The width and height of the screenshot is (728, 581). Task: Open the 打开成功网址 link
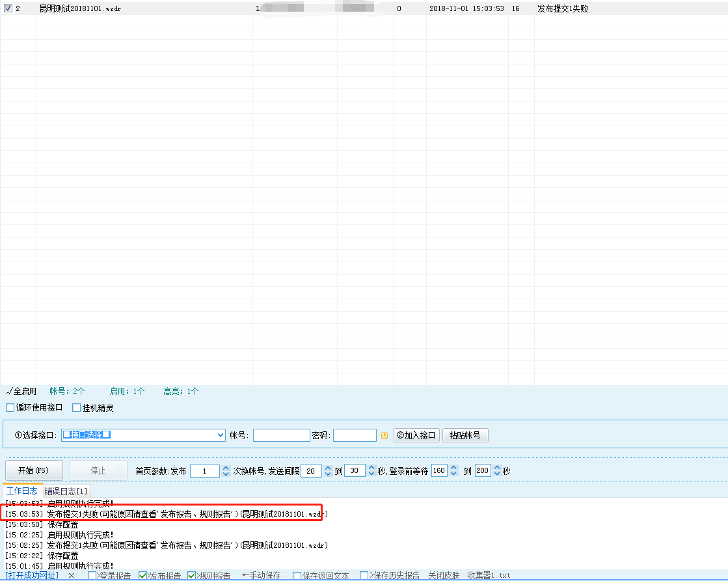tap(33, 576)
